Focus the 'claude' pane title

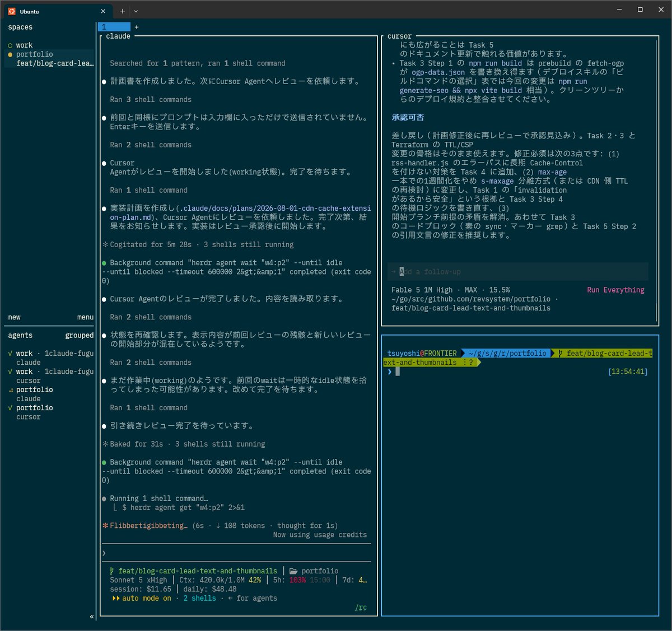(x=118, y=36)
